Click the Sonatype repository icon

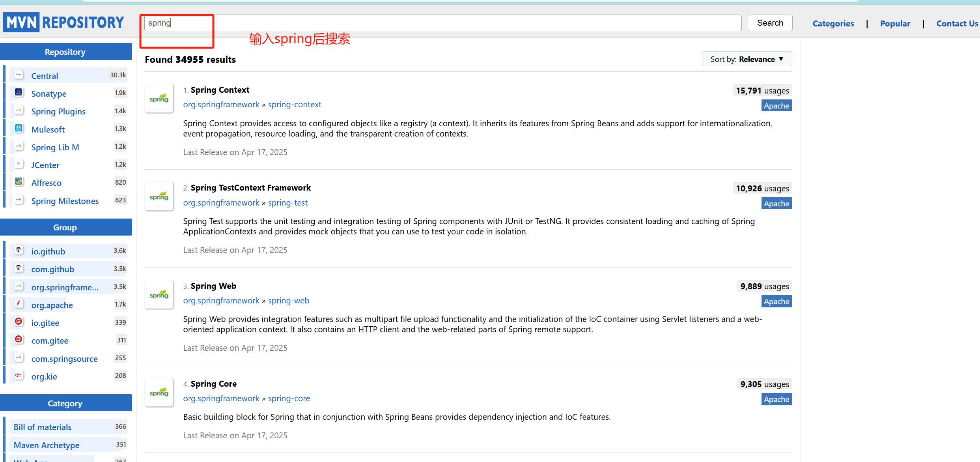pyautogui.click(x=19, y=93)
